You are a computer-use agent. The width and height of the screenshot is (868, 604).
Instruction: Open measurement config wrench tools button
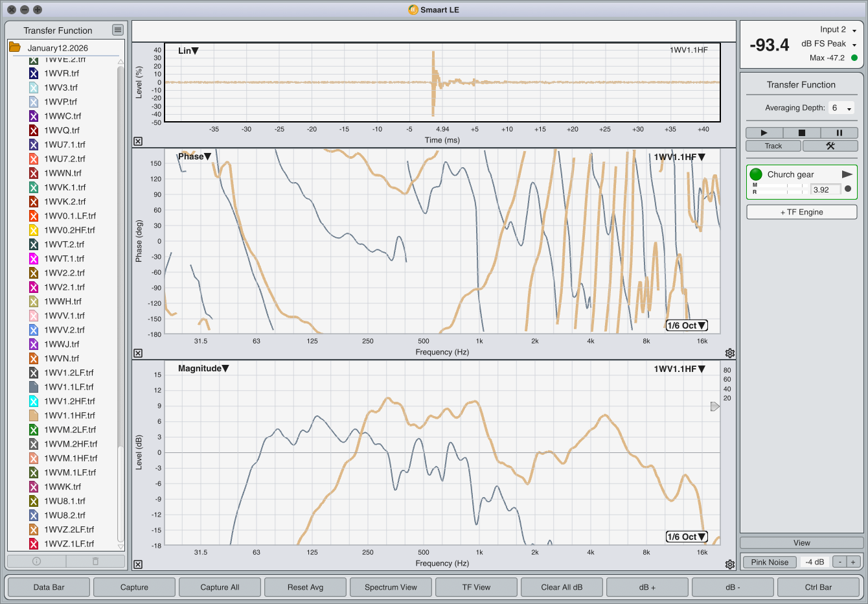830,146
